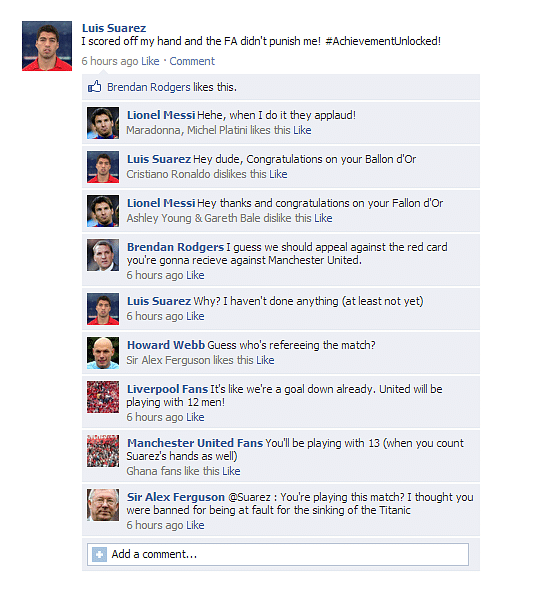Screen dimensions: 547x600
Task: Open Brendan Rodgers from the likes line
Action: coord(149,87)
